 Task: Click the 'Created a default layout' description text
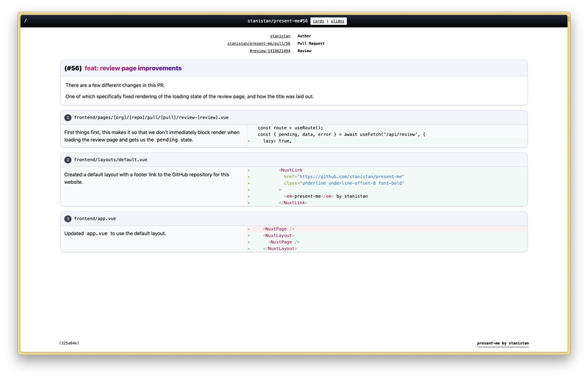(146, 178)
